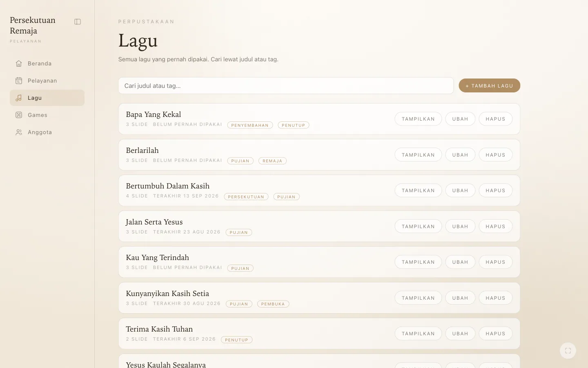The image size is (588, 368).
Task: Click the Persekutuan Remaja app title
Action: [x=33, y=25]
